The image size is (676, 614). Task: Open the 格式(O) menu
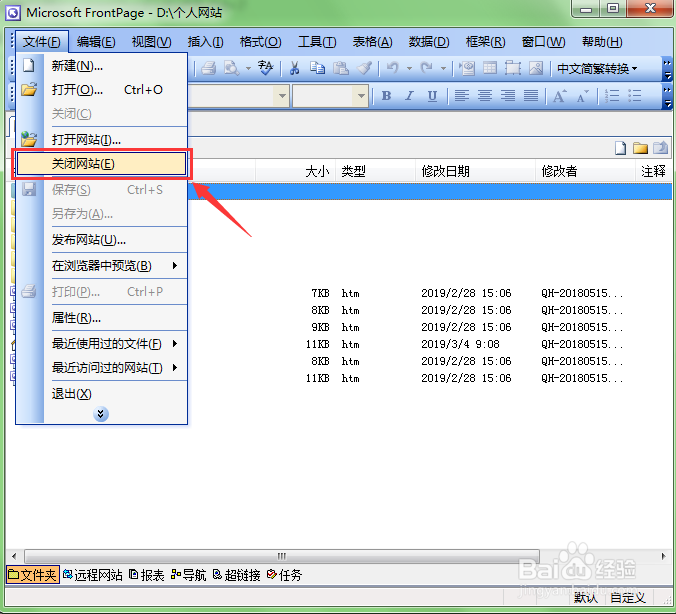tap(260, 42)
